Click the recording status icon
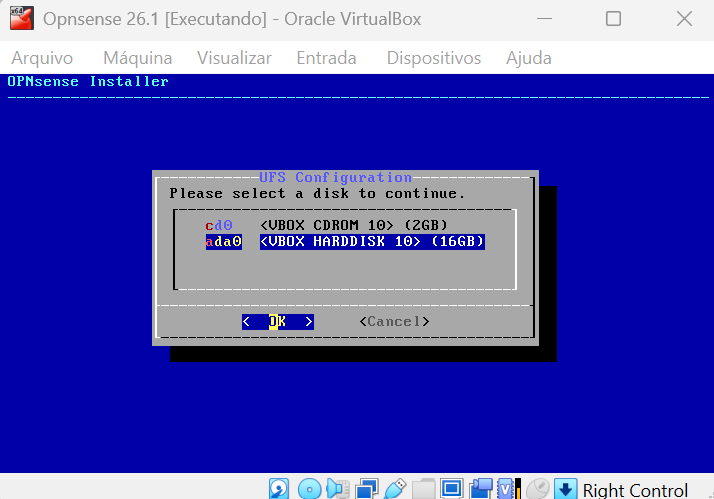 (x=481, y=489)
